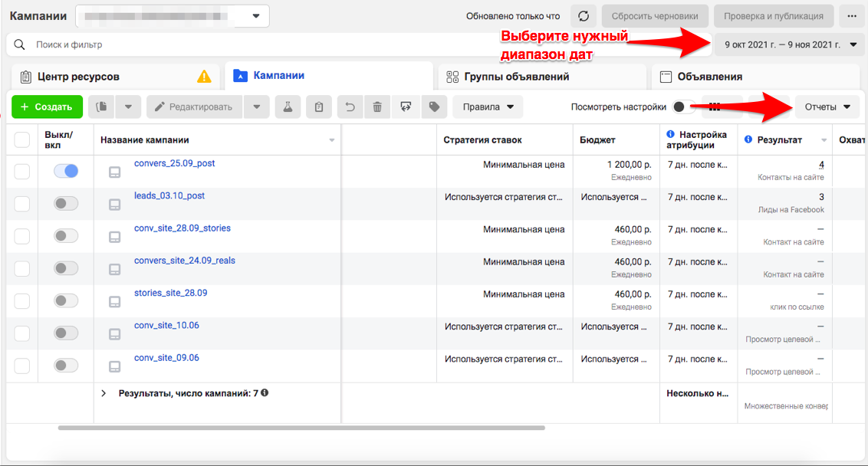This screenshot has width=868, height=466.
Task: Open the date range 9 окт 2021 dropdown
Action: coord(789,44)
